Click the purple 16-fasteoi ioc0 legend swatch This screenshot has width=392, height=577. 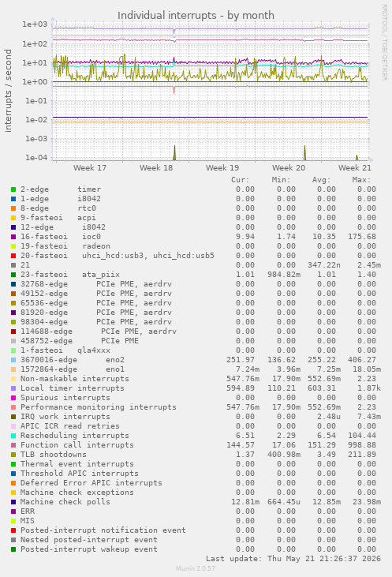13,237
